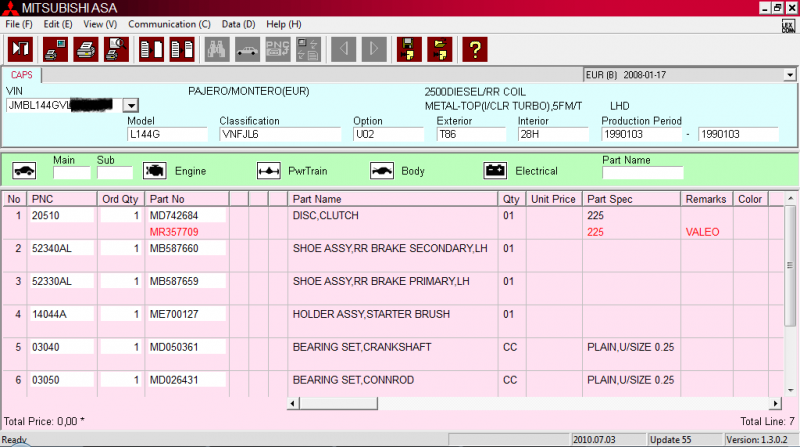Click the Interior field 28H

click(553, 134)
